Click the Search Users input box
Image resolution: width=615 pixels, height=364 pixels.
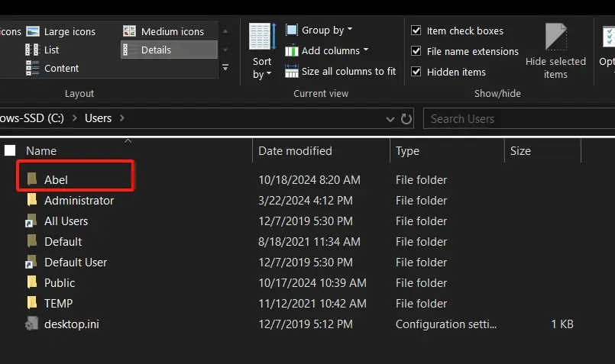[512, 118]
